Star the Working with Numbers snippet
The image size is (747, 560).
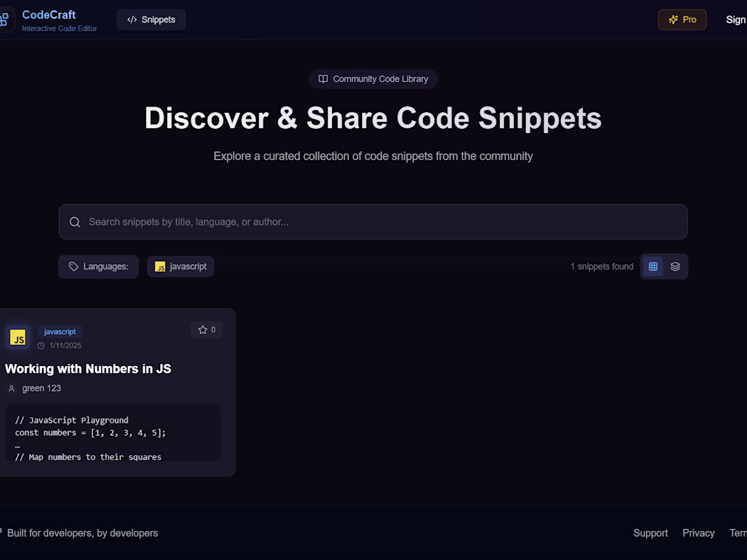pyautogui.click(x=206, y=329)
